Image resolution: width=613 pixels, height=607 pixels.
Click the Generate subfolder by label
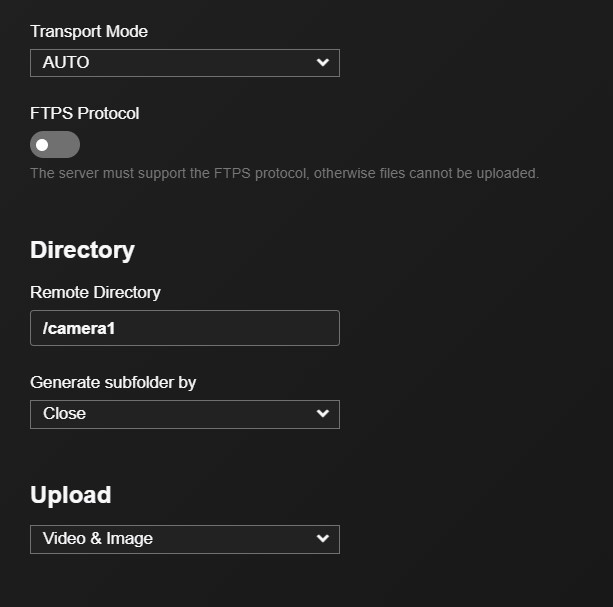click(x=113, y=383)
